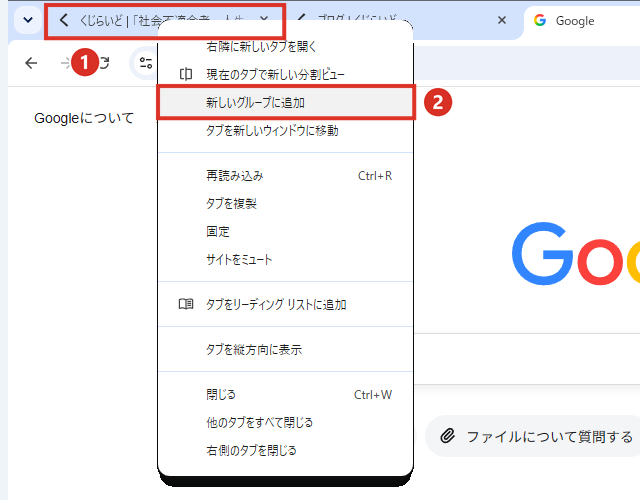The width and height of the screenshot is (640, 500).
Task: Select 右側のタブを閉じる
Action: (285, 450)
